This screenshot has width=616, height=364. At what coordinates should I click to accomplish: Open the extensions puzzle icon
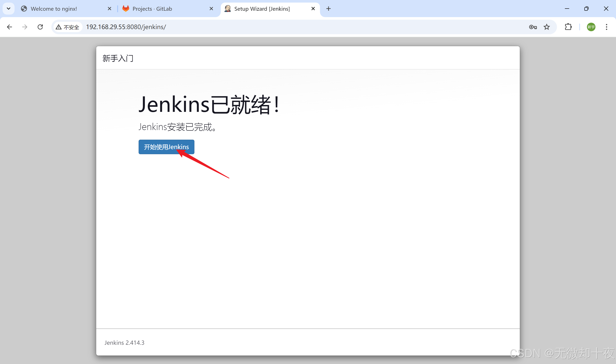click(x=568, y=27)
